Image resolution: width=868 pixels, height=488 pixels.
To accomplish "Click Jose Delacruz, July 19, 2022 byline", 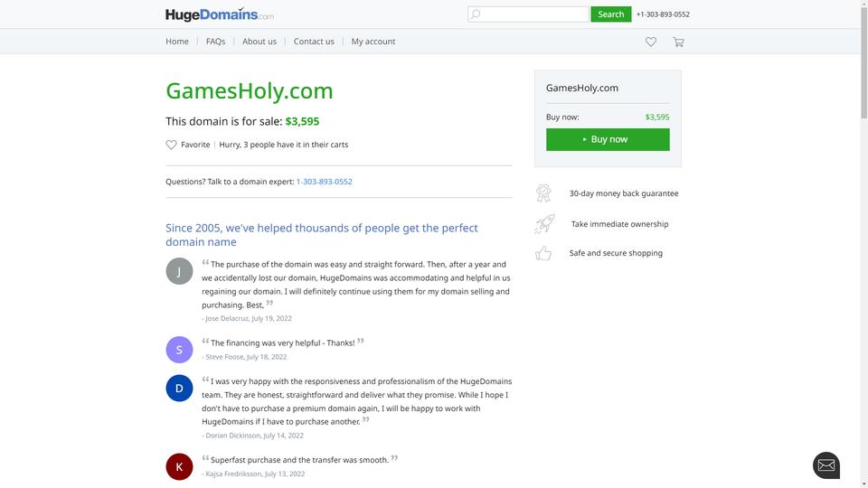I will [247, 319].
